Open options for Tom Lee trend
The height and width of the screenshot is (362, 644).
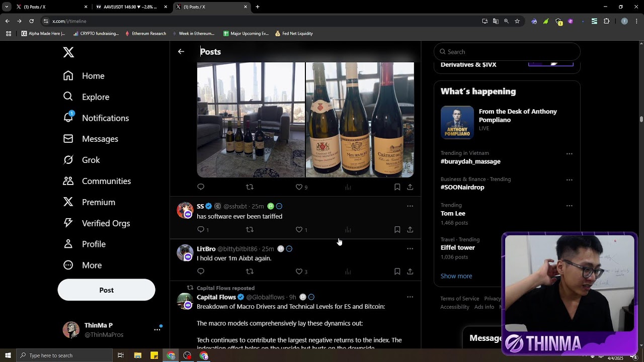pos(569,206)
